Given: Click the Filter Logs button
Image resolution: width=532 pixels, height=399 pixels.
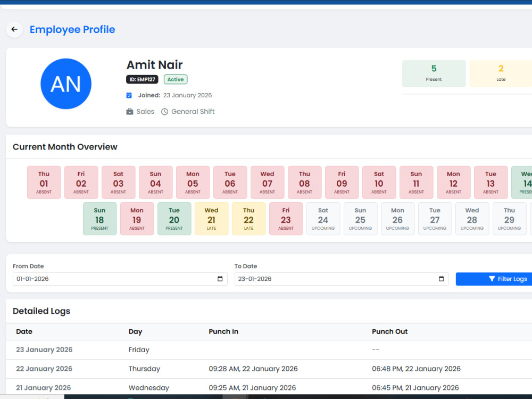Looking at the screenshot, I should coord(494,279).
